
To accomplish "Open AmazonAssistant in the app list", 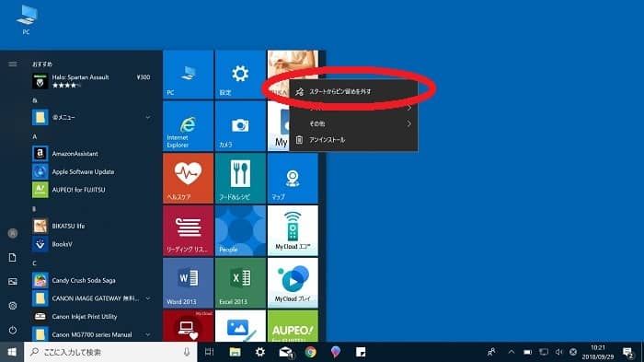I will coord(92,154).
